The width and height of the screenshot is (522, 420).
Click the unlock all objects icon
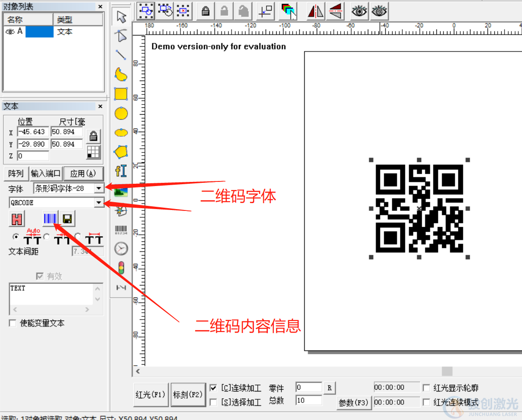pyautogui.click(x=244, y=11)
